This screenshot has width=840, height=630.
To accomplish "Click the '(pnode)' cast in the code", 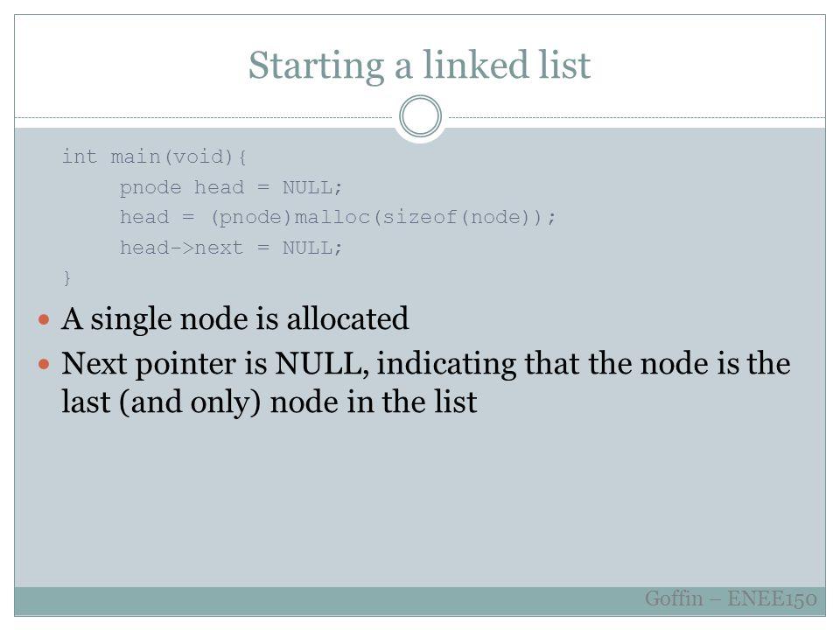I will pyautogui.click(x=251, y=218).
